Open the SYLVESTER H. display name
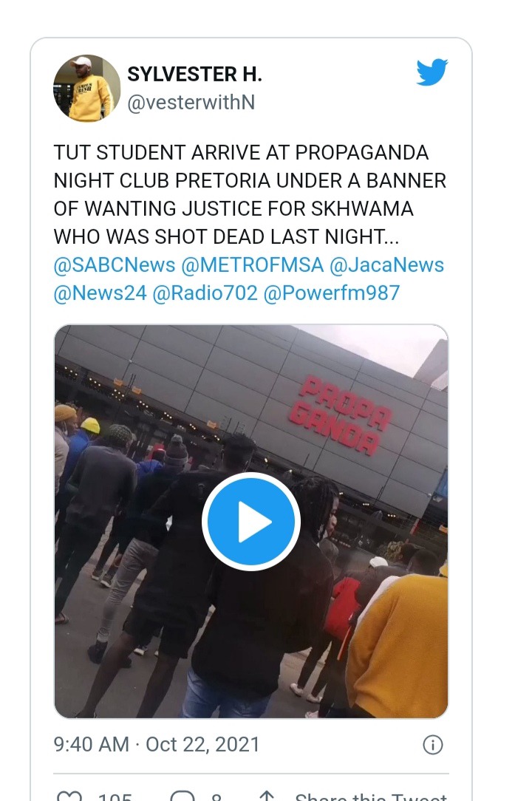The width and height of the screenshot is (532, 801). 195,75
